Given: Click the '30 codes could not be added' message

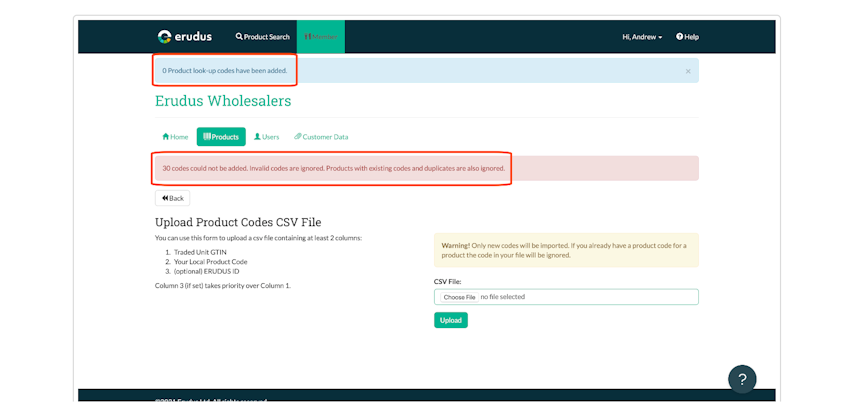Looking at the screenshot, I should 333,169.
